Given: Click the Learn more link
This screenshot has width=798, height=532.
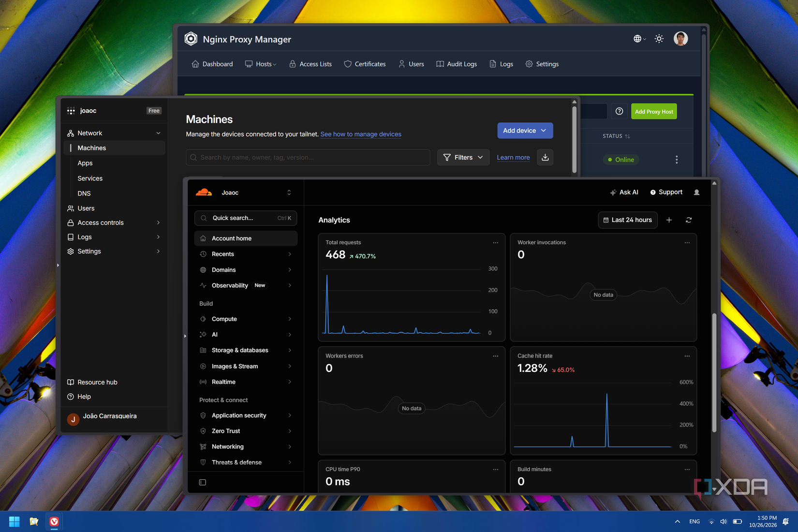Looking at the screenshot, I should (513, 157).
